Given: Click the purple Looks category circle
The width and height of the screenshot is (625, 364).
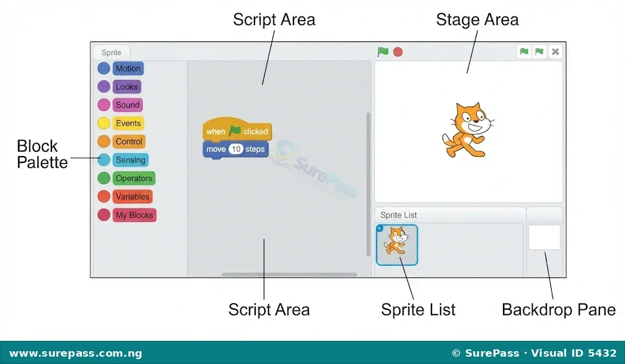Looking at the screenshot, I should (104, 87).
